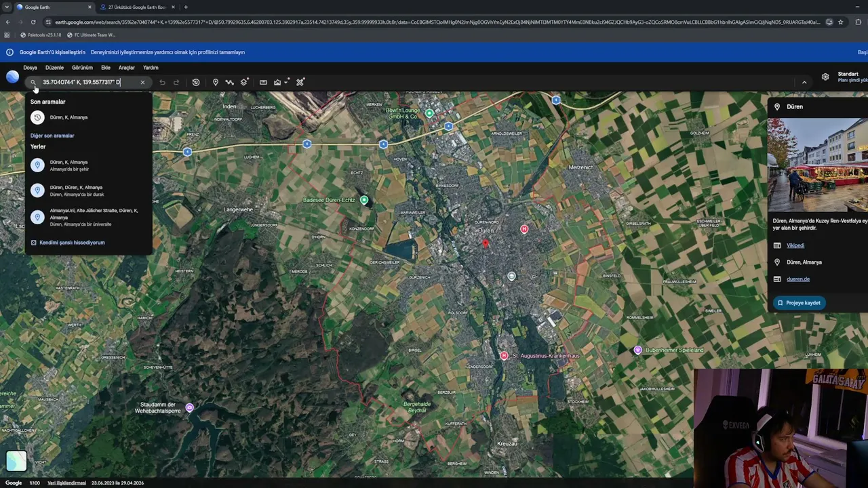Click Staudamm der Wehebachtalsperre marker
Image resolution: width=868 pixels, height=488 pixels.
pyautogui.click(x=190, y=407)
